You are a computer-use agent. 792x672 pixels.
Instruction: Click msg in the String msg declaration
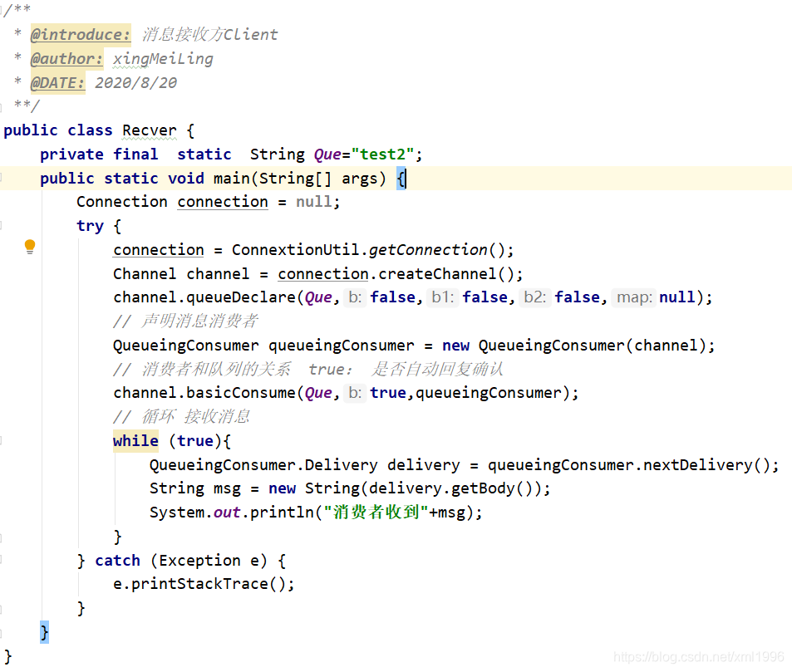(227, 488)
